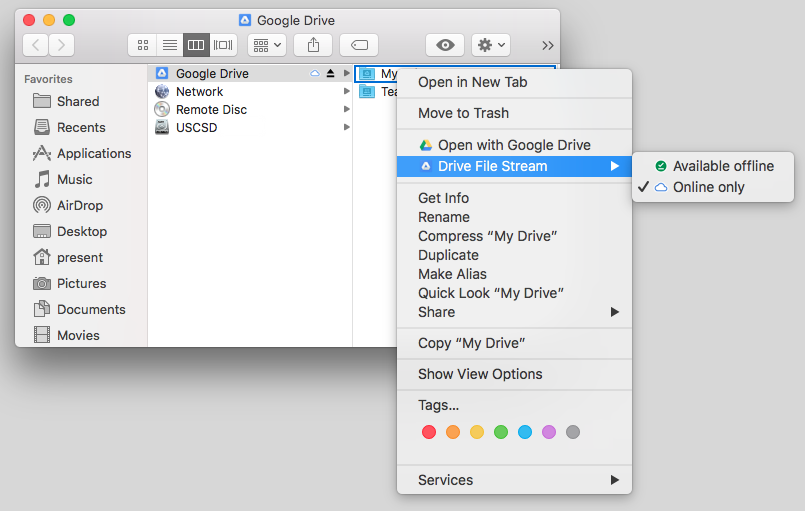Select Online only option

point(713,187)
